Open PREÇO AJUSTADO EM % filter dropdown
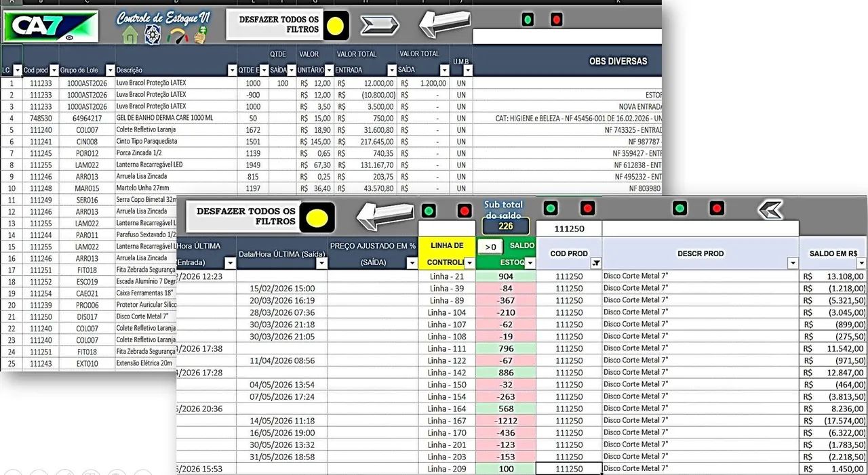The width and height of the screenshot is (868, 475). pyautogui.click(x=413, y=263)
